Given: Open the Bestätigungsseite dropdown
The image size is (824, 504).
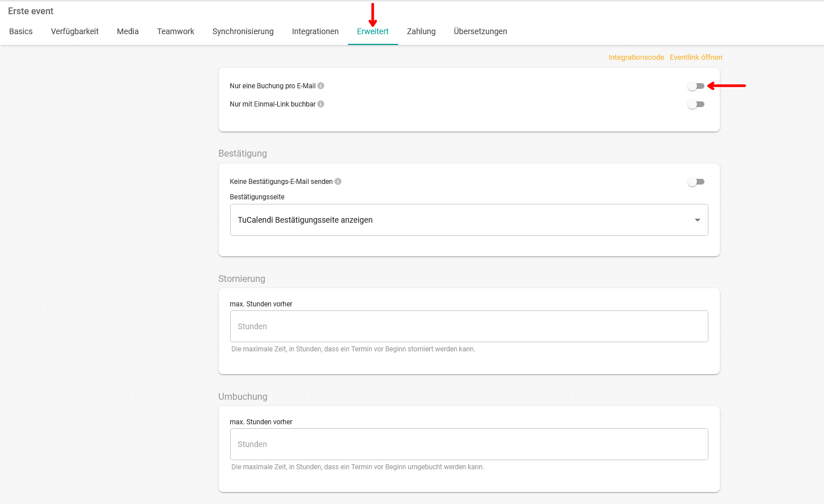Looking at the screenshot, I should point(469,220).
